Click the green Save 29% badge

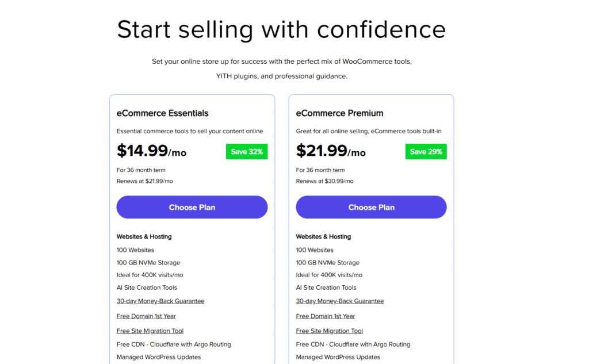[x=426, y=152]
